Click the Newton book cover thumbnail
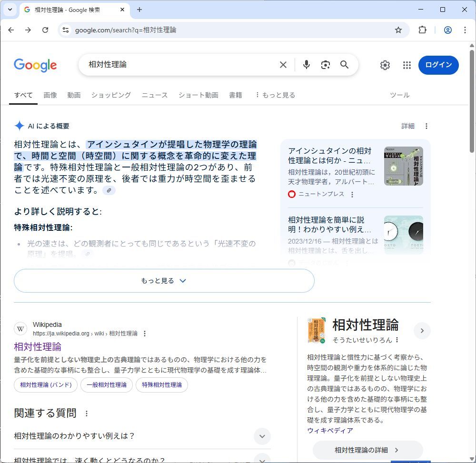 click(404, 166)
